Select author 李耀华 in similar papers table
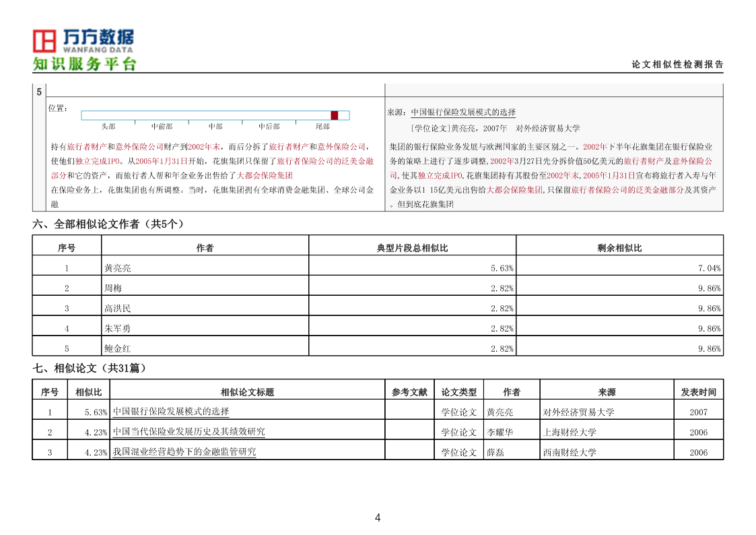Image resolution: width=756 pixels, height=535 pixels. click(500, 433)
